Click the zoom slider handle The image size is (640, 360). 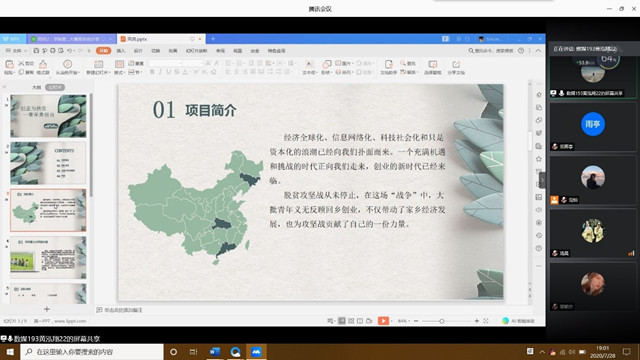coord(442,321)
